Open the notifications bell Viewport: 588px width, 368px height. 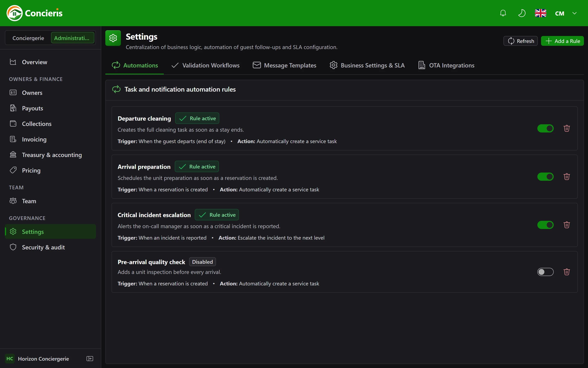point(503,13)
